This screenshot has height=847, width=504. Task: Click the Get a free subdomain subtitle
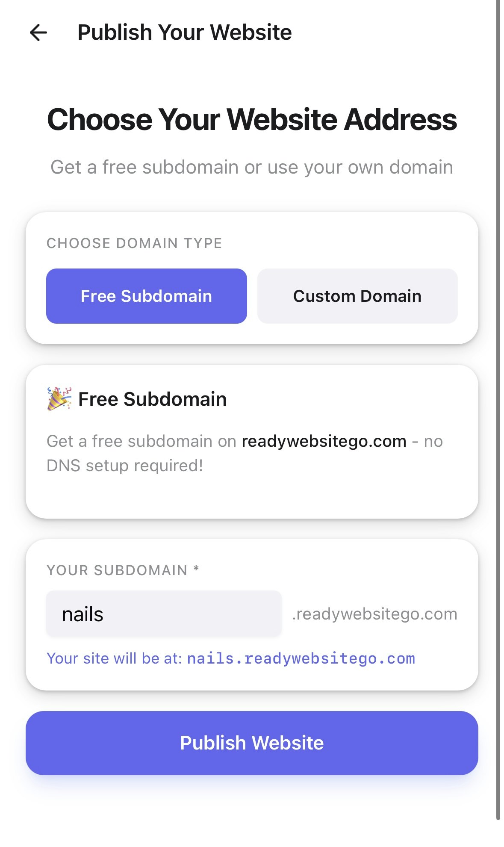pyautogui.click(x=251, y=167)
